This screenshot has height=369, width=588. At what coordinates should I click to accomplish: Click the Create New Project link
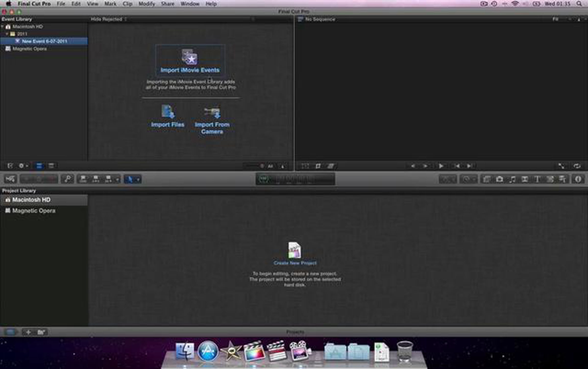point(295,263)
